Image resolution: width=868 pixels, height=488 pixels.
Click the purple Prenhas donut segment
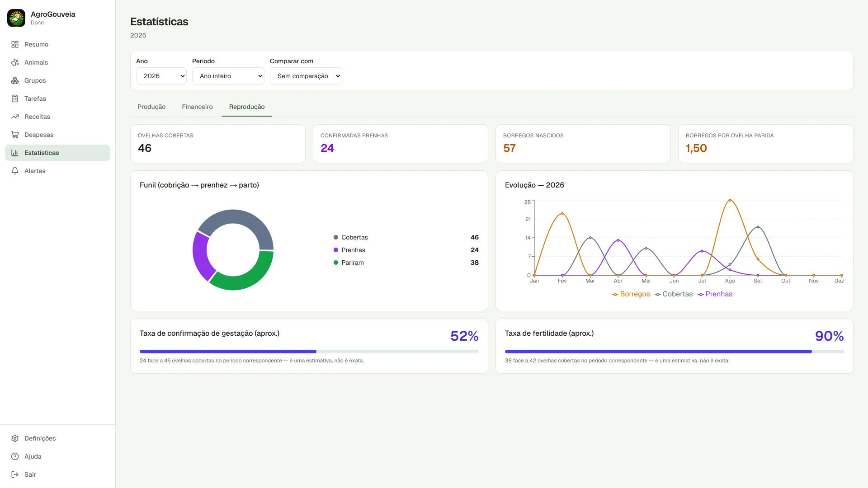click(x=200, y=255)
